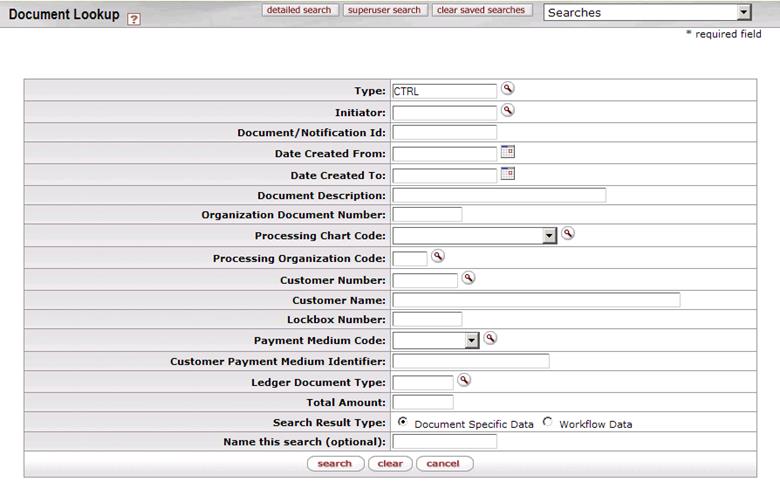The image size is (780, 482).
Task: Expand Processing Chart Code dropdown
Action: [549, 236]
